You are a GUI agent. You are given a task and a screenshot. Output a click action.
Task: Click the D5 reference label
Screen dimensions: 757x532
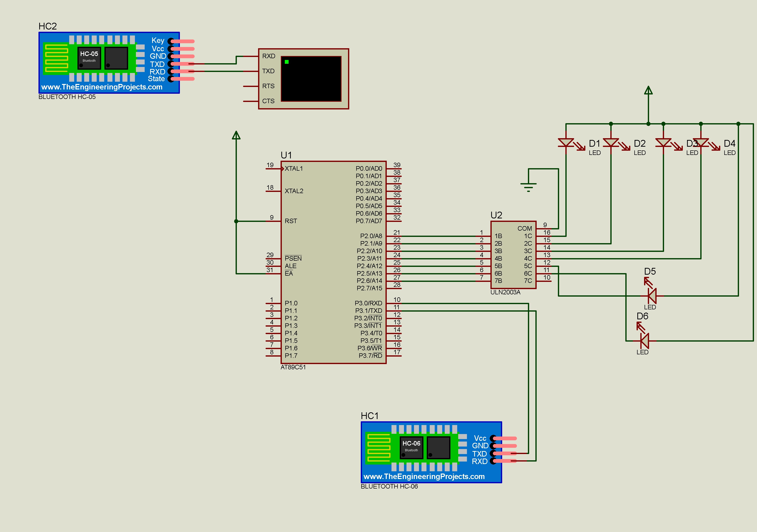650,271
